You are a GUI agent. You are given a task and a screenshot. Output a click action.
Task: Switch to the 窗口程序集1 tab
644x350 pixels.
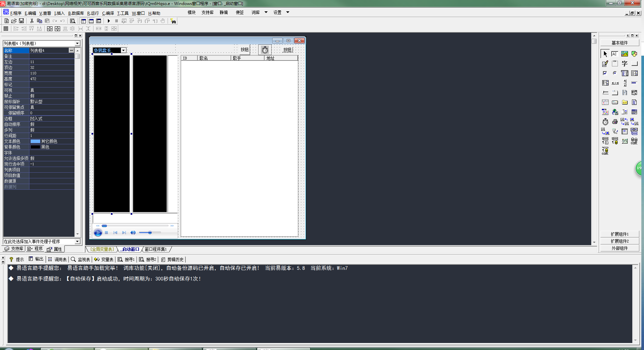156,249
